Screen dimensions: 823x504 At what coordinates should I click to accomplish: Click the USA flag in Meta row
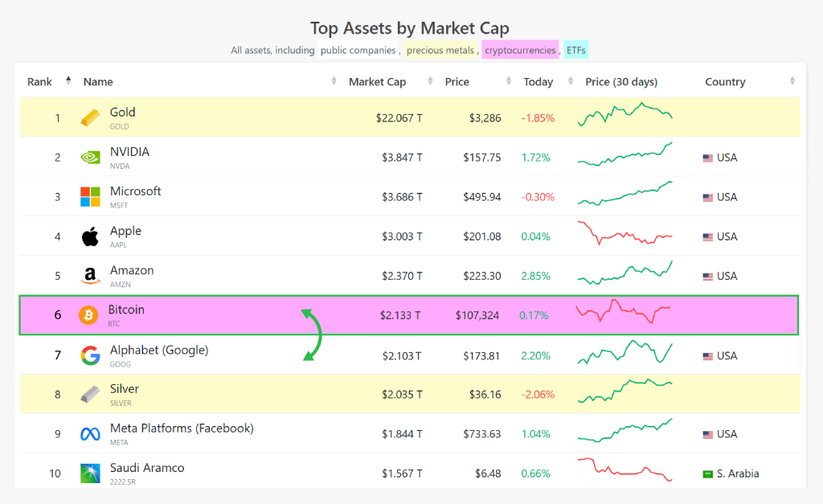(x=707, y=434)
